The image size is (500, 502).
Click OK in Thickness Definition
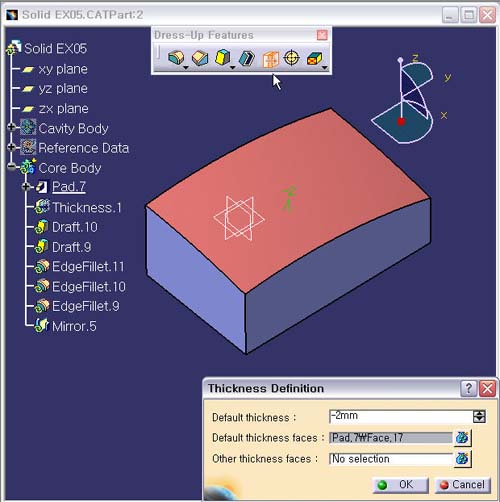401,484
